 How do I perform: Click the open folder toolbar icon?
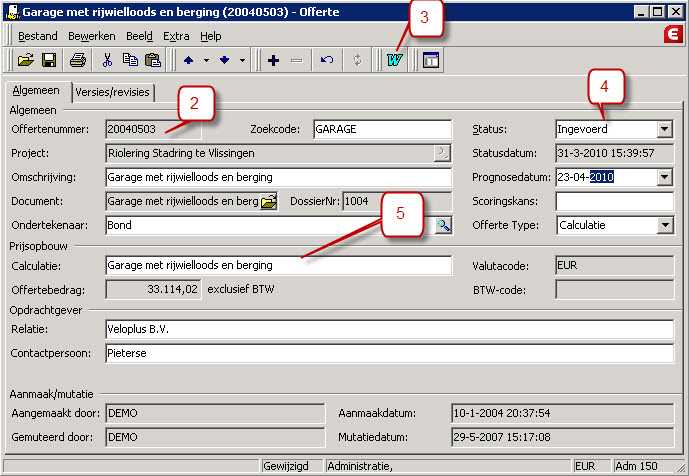[26, 60]
